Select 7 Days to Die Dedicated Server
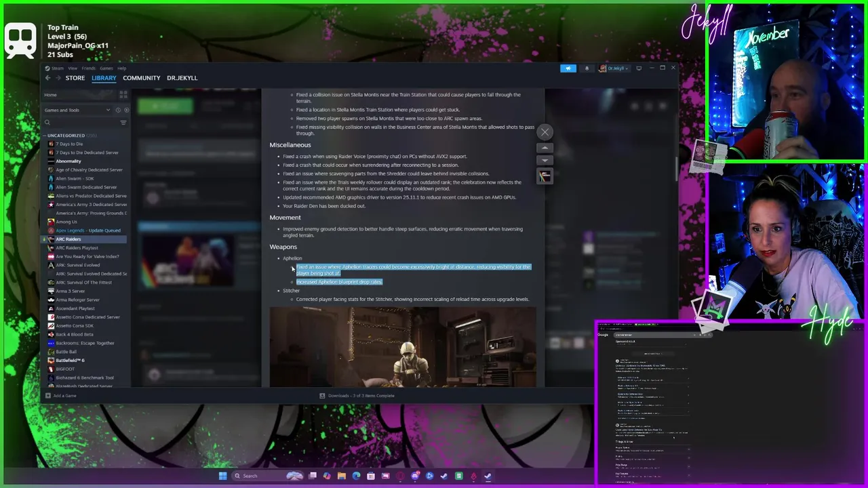The image size is (868, 488). 87,152
